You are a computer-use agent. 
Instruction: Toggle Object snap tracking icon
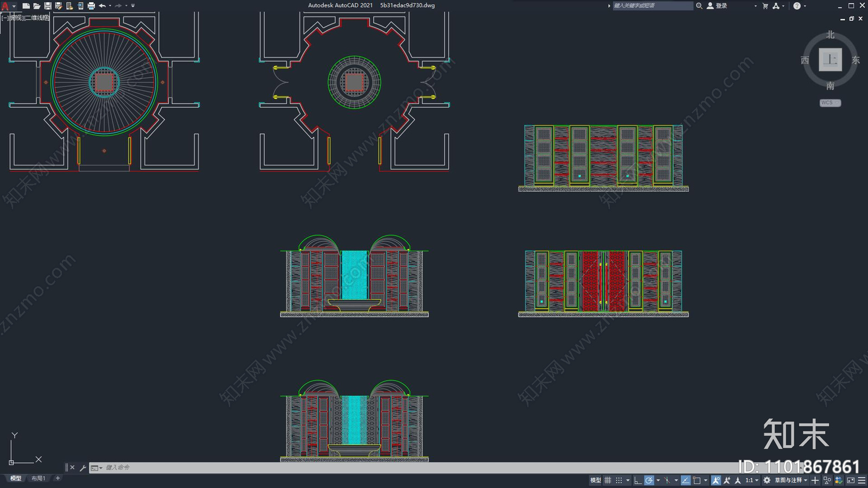(x=686, y=480)
